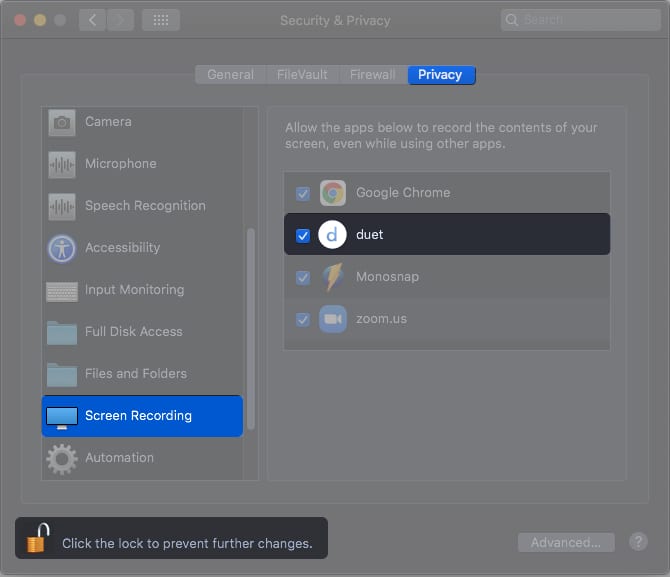Select the Monosnap app name
Viewport: 670px width, 577px height.
388,277
